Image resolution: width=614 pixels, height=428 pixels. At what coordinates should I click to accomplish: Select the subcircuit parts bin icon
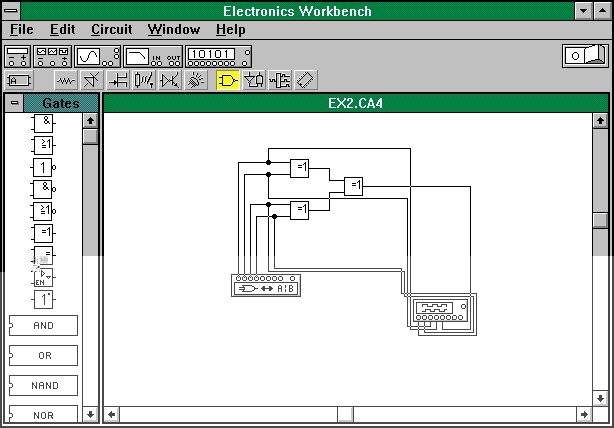click(18, 80)
